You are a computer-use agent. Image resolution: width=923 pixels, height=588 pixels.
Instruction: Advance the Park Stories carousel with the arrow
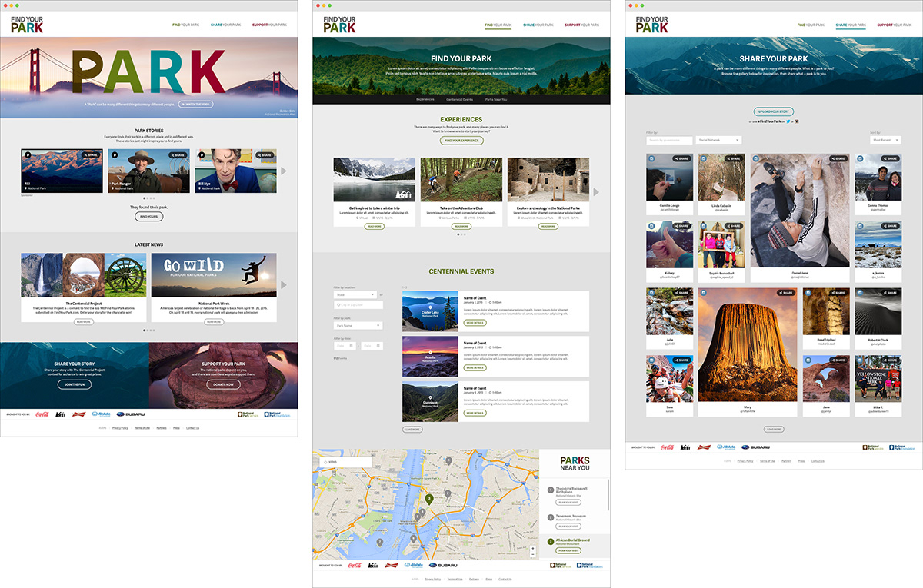pos(283,171)
